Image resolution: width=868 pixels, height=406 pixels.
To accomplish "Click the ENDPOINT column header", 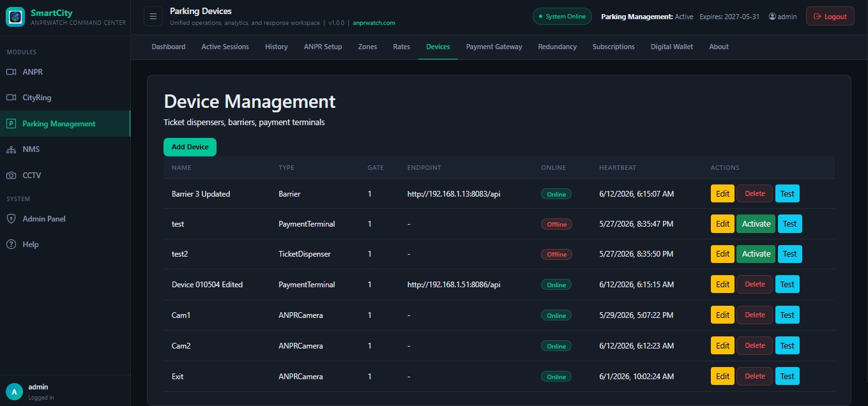I will tap(424, 168).
